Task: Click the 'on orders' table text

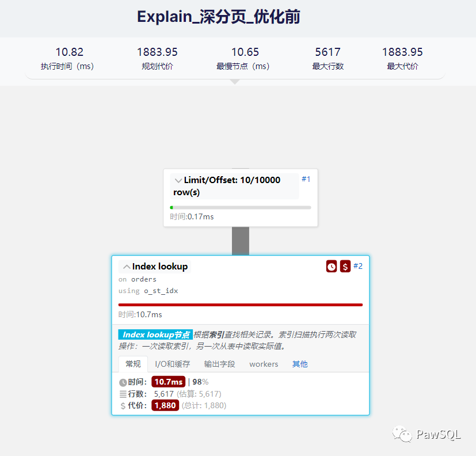Action: 138,279
